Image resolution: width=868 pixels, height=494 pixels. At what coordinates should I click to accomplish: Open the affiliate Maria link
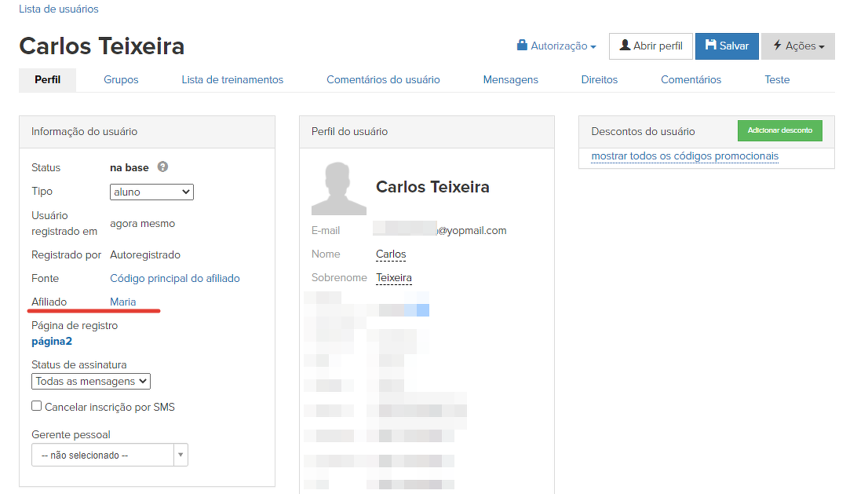(x=123, y=302)
